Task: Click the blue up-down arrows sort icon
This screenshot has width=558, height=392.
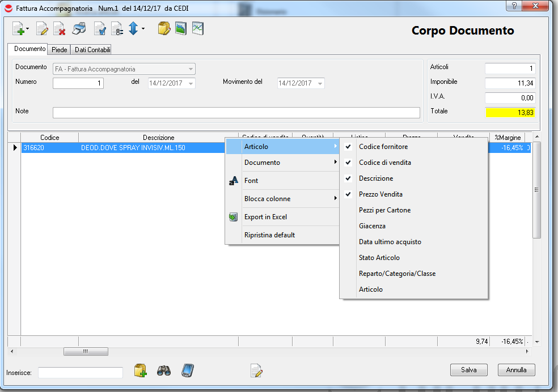Action: click(133, 28)
